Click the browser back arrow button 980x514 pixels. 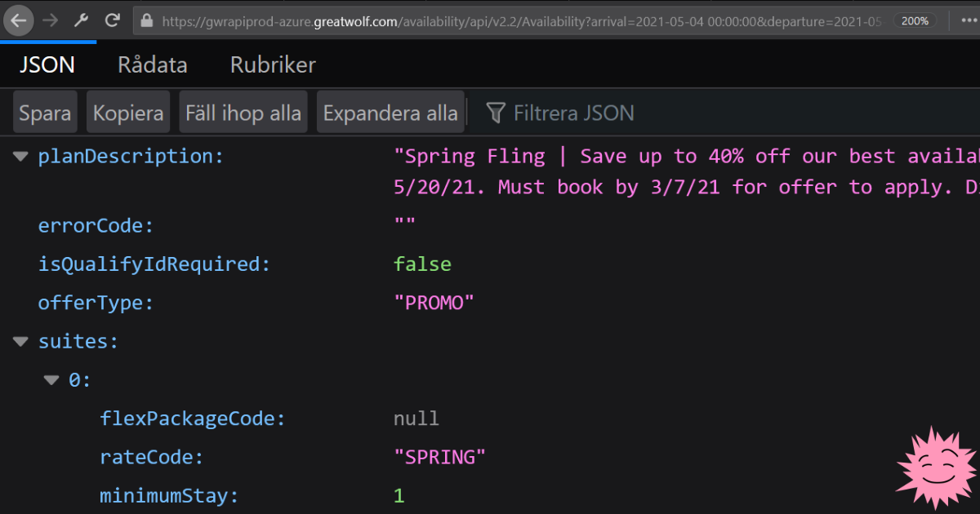pos(18,20)
